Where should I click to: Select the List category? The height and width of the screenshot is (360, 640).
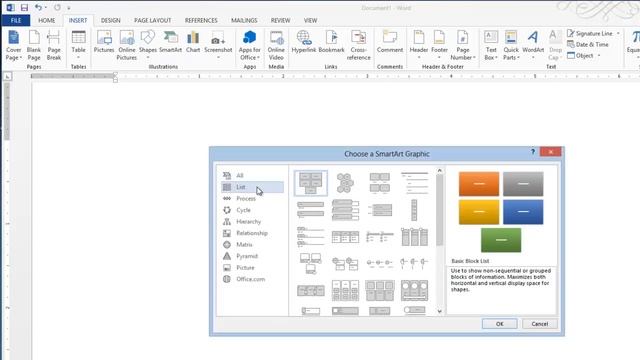252,187
